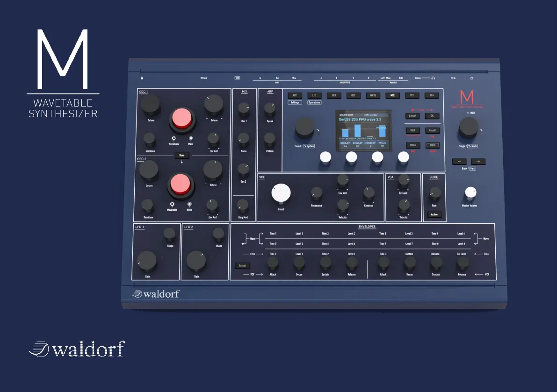This screenshot has height=392, width=557.
Task: Click the lock icon on the top strip
Action: (142, 78)
